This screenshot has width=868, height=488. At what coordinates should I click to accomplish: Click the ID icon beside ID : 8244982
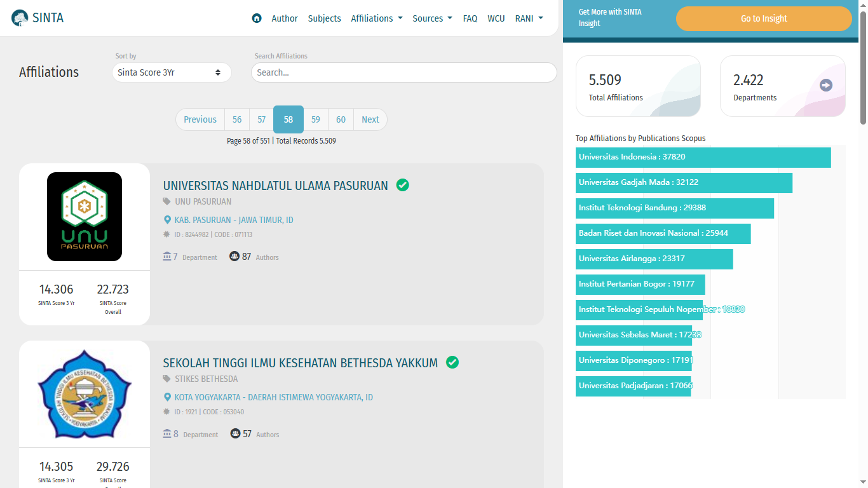[x=167, y=234]
